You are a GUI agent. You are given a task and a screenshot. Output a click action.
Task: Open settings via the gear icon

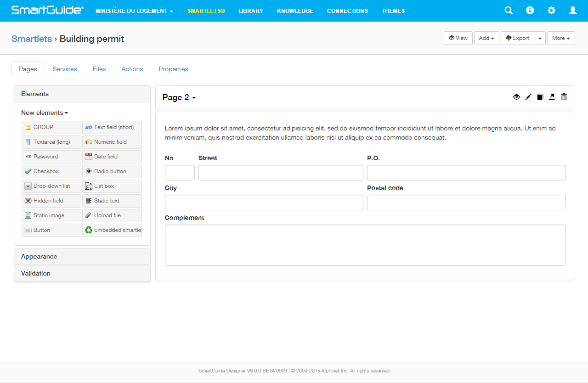point(551,10)
